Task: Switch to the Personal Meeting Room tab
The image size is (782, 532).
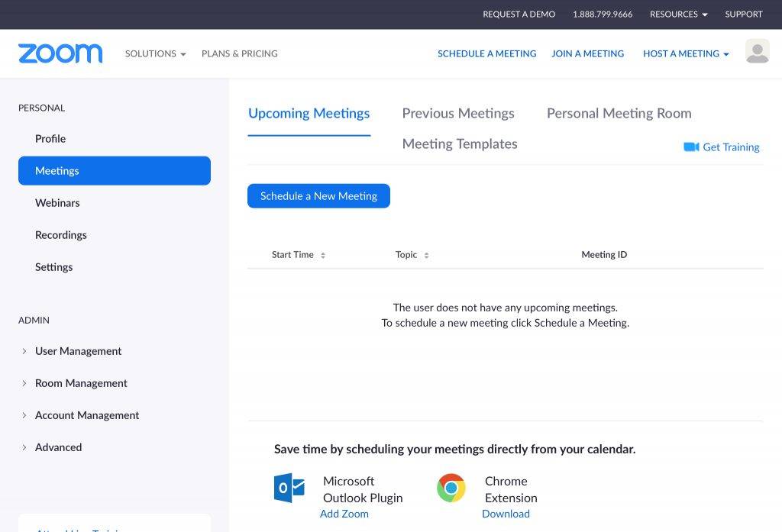Action: tap(619, 113)
